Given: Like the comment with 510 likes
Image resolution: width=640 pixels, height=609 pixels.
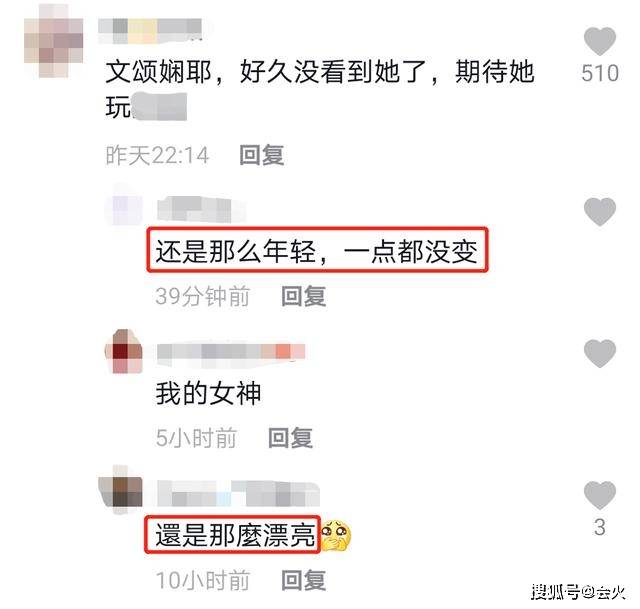Looking at the screenshot, I should [600, 42].
